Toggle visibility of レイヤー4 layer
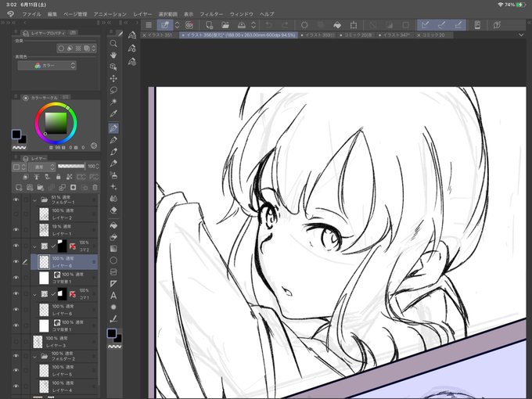This screenshot has width=532, height=399. (x=16, y=386)
